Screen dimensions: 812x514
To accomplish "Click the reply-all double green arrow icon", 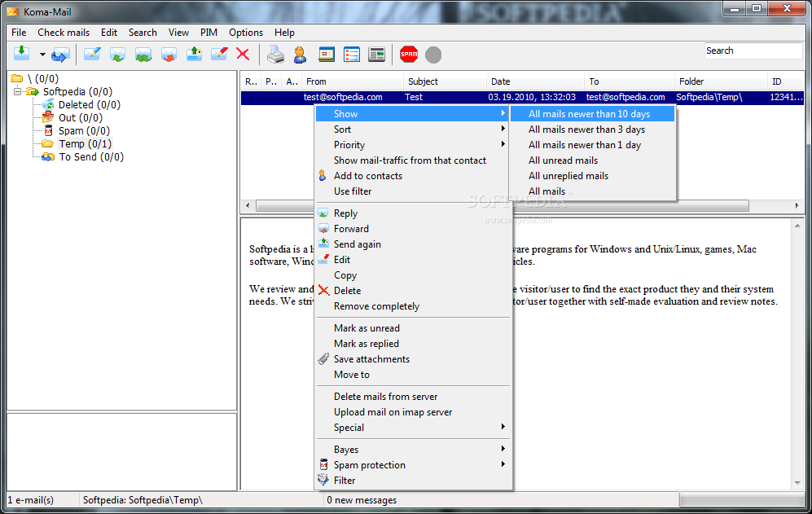I will pos(143,54).
